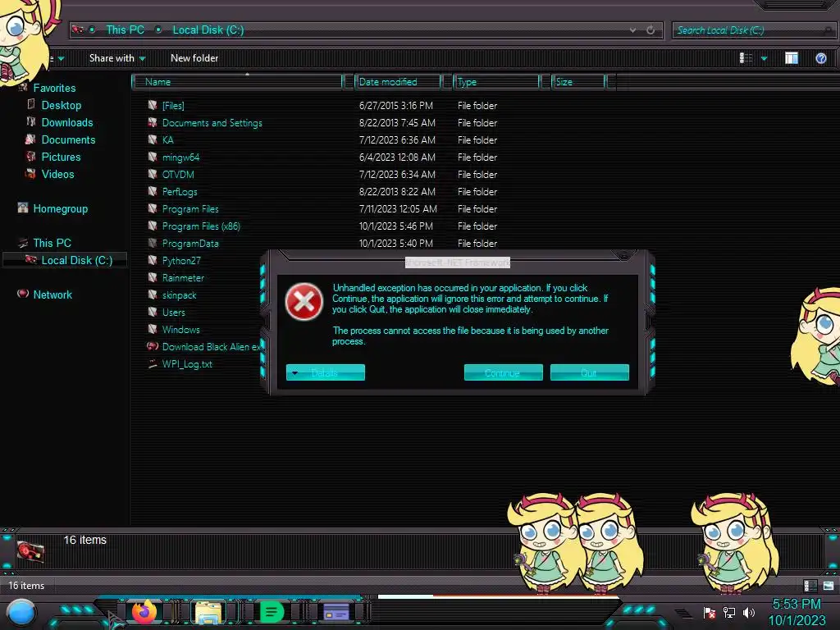Select the Program Files (x86) folder
Image resolution: width=840 pixels, height=630 pixels.
201,226
